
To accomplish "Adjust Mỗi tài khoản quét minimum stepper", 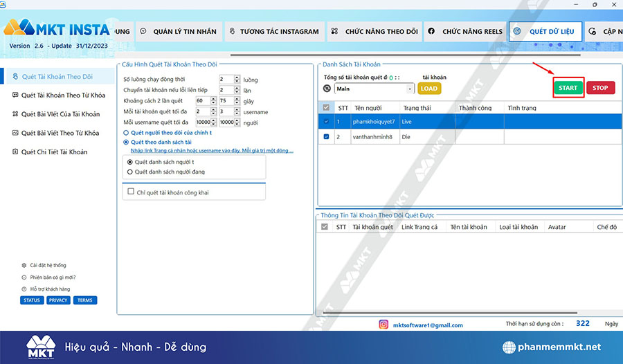I will pyautogui.click(x=213, y=111).
